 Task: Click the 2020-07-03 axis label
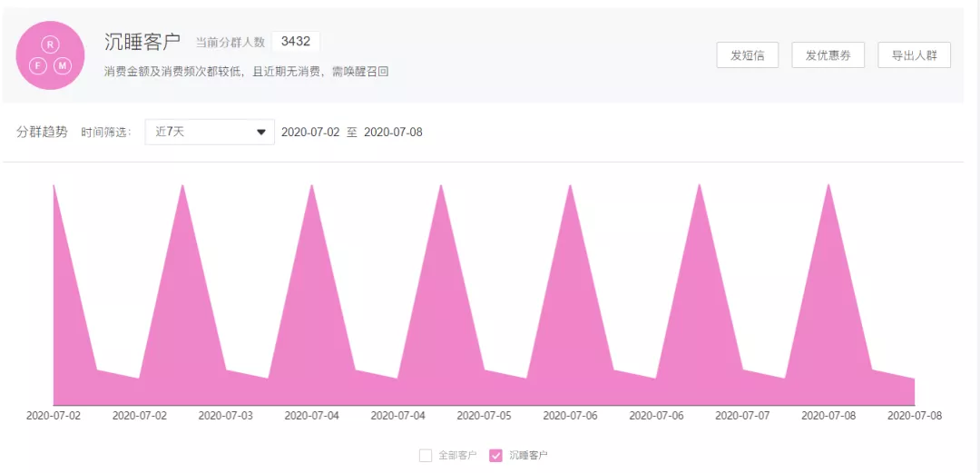(x=226, y=416)
